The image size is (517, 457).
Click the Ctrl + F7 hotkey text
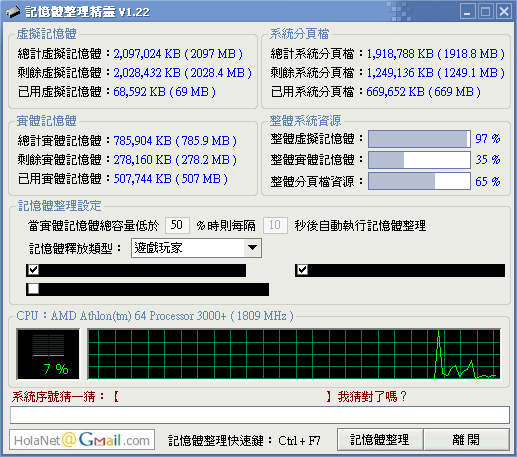pos(299,441)
